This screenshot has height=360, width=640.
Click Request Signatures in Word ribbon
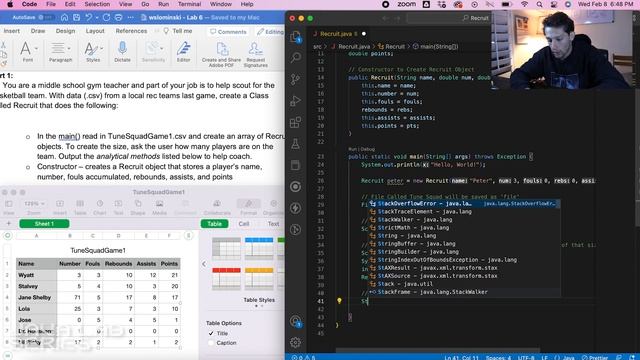[x=256, y=54]
